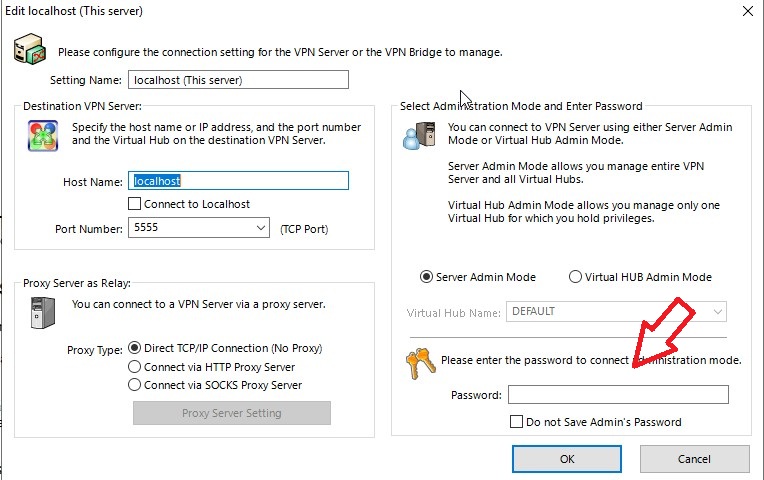The image size is (764, 480).
Task: Open the Virtual Hub Name dropdown
Action: (x=717, y=312)
